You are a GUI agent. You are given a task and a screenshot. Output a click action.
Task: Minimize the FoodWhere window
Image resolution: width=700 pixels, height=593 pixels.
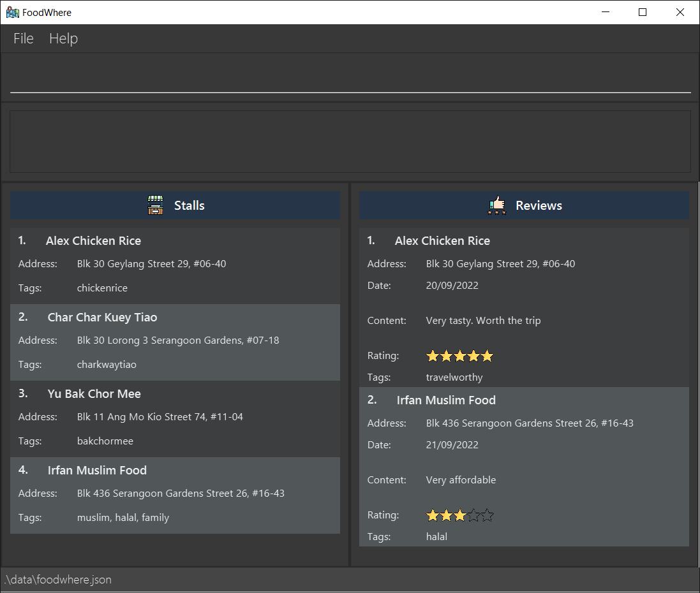pos(606,12)
